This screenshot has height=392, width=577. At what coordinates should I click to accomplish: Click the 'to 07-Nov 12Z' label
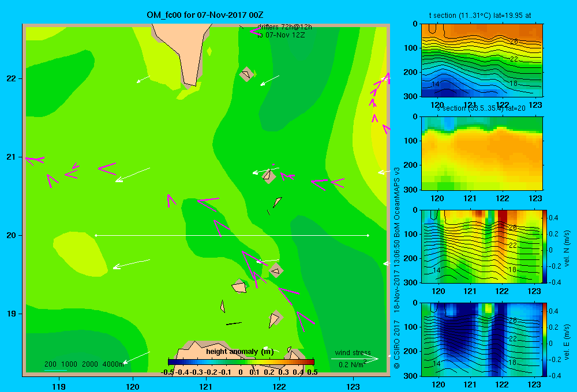(x=281, y=35)
